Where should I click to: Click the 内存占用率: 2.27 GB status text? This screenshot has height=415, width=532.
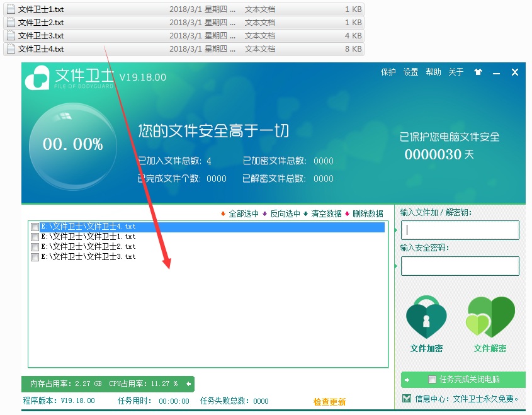pos(66,384)
